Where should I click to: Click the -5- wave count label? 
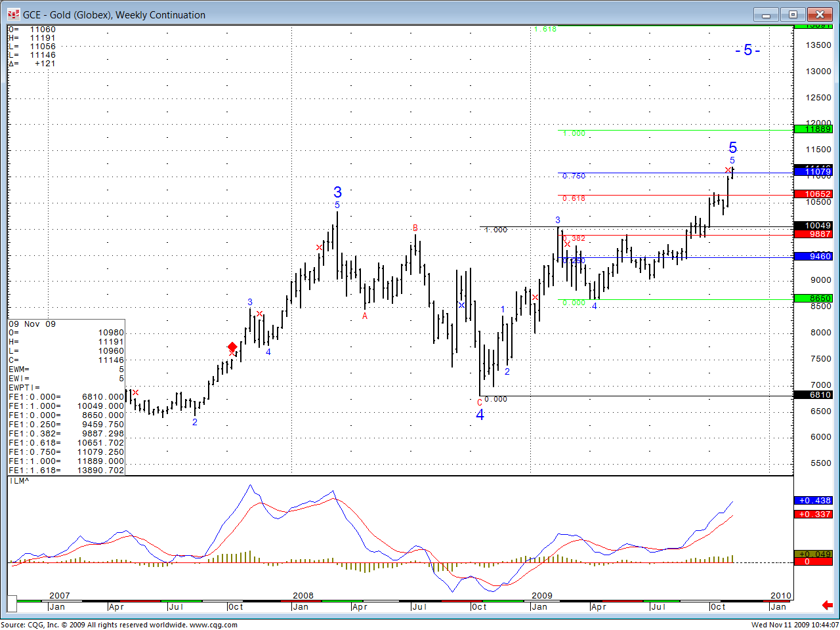click(x=747, y=51)
